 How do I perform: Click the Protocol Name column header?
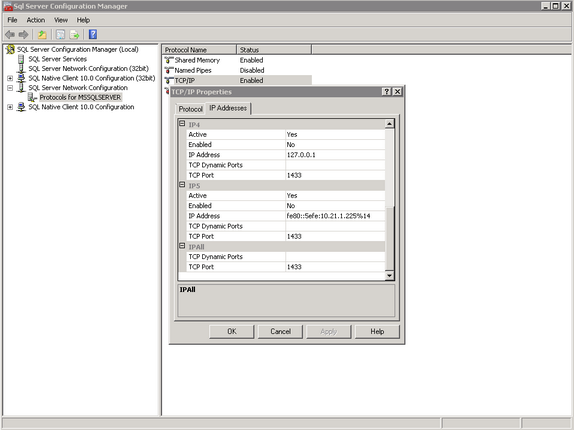(x=199, y=50)
